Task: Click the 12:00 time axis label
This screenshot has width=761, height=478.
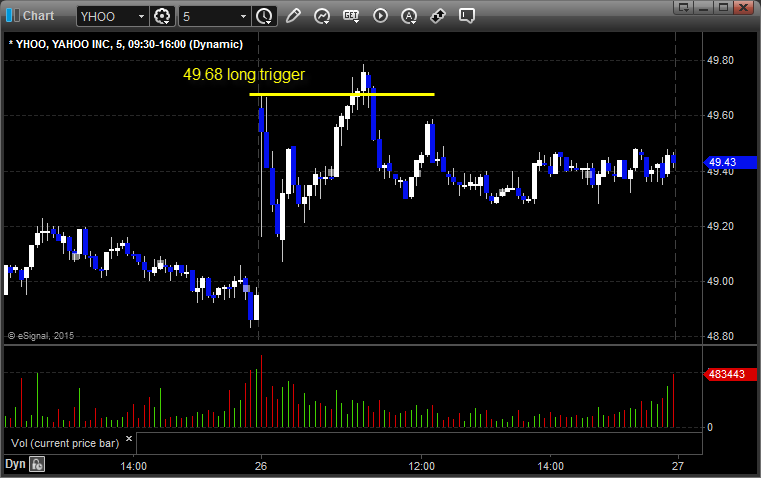Action: (x=421, y=466)
